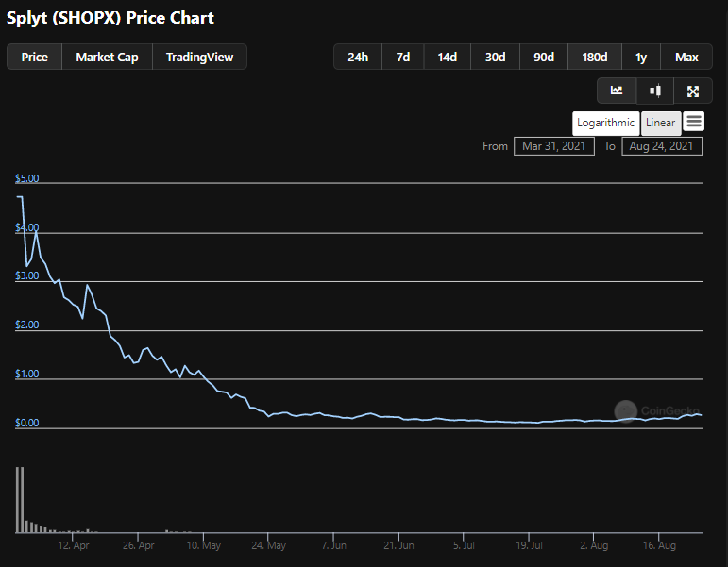Click the 24. May date label
This screenshot has width=728, height=567.
click(x=268, y=545)
